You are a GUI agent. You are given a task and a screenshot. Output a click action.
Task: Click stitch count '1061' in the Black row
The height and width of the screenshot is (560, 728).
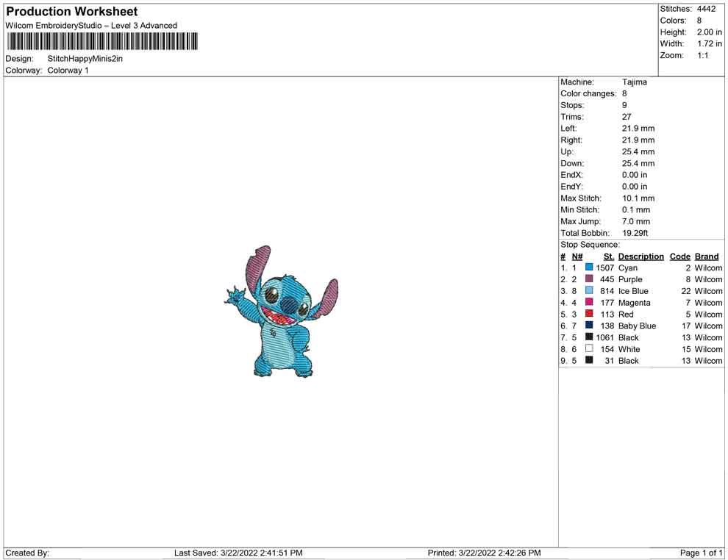tap(604, 337)
